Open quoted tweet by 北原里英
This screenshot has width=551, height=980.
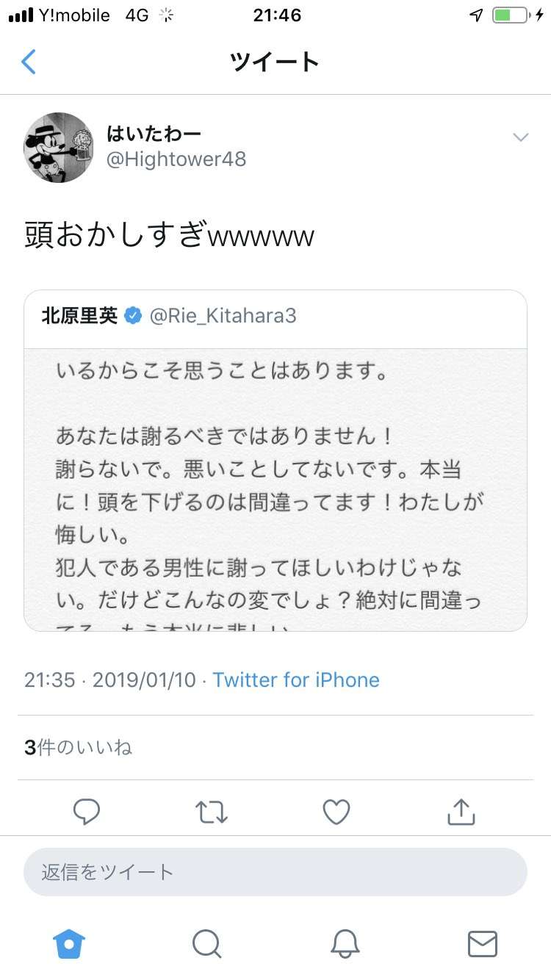coord(275,461)
